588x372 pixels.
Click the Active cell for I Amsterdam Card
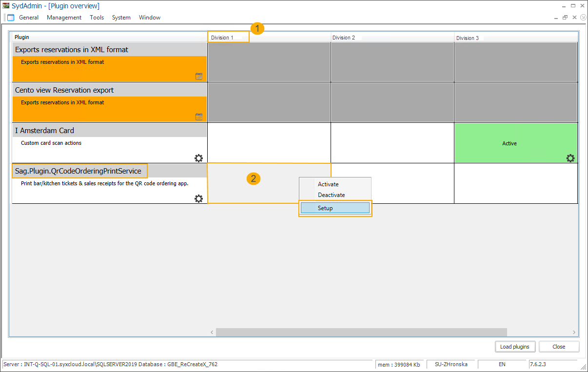510,143
